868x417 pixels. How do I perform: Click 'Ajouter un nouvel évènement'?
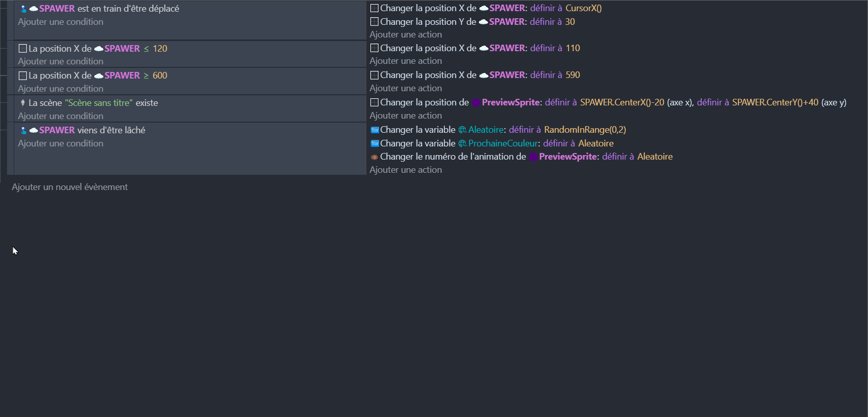pos(70,187)
